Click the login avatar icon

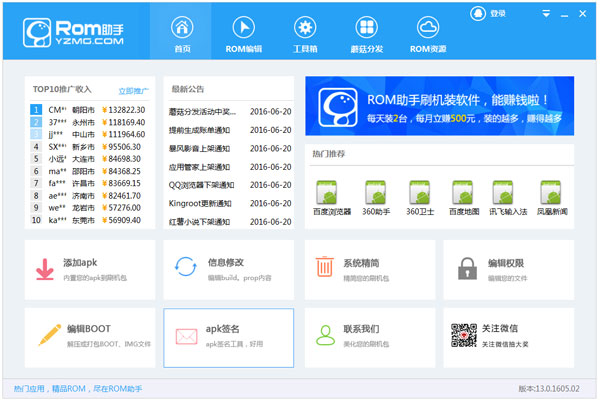coord(478,14)
